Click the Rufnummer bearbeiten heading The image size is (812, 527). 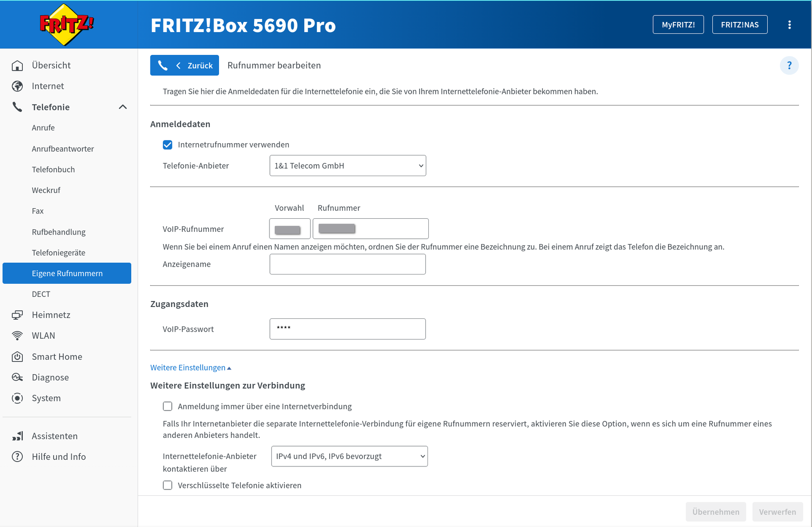click(274, 65)
